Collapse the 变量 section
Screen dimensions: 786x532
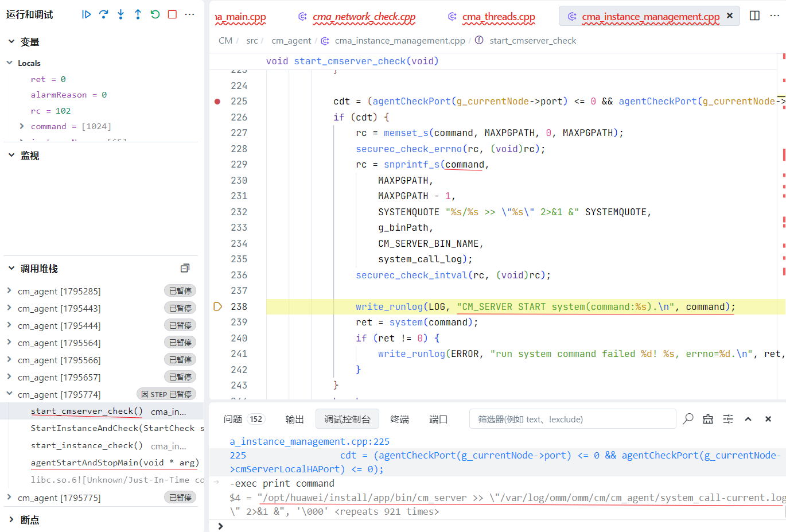coord(11,42)
